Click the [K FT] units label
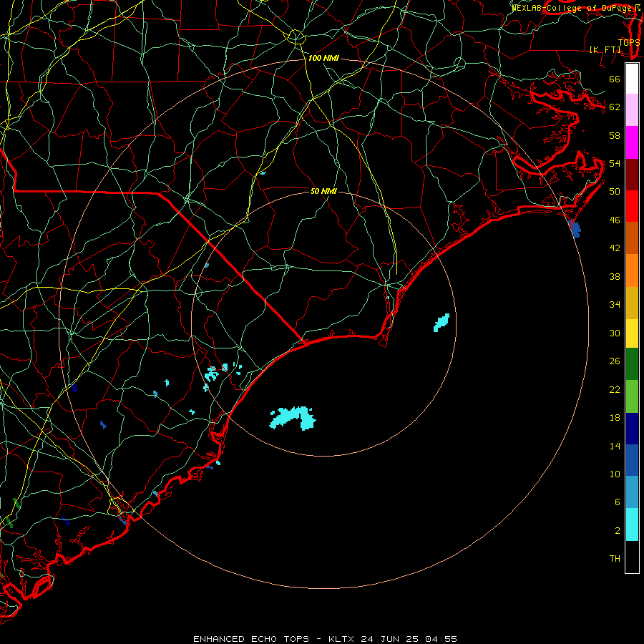Image resolution: width=644 pixels, height=644 pixels. pyautogui.click(x=605, y=49)
